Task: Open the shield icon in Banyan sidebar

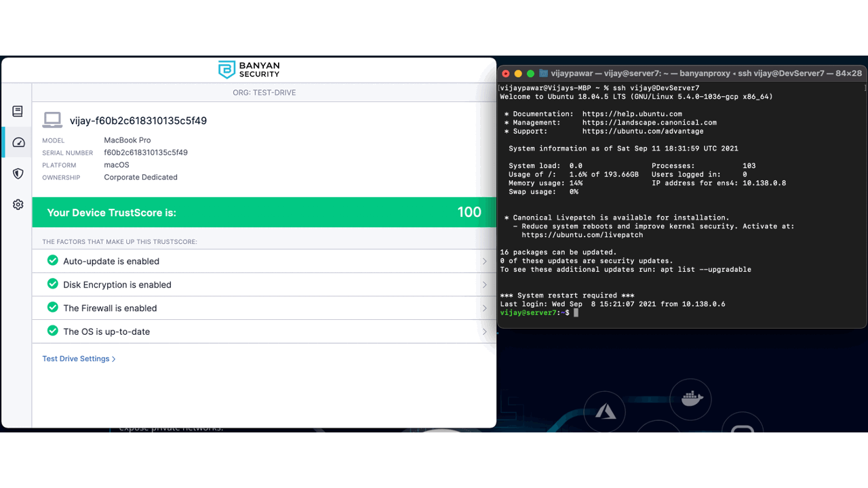Action: click(x=18, y=174)
